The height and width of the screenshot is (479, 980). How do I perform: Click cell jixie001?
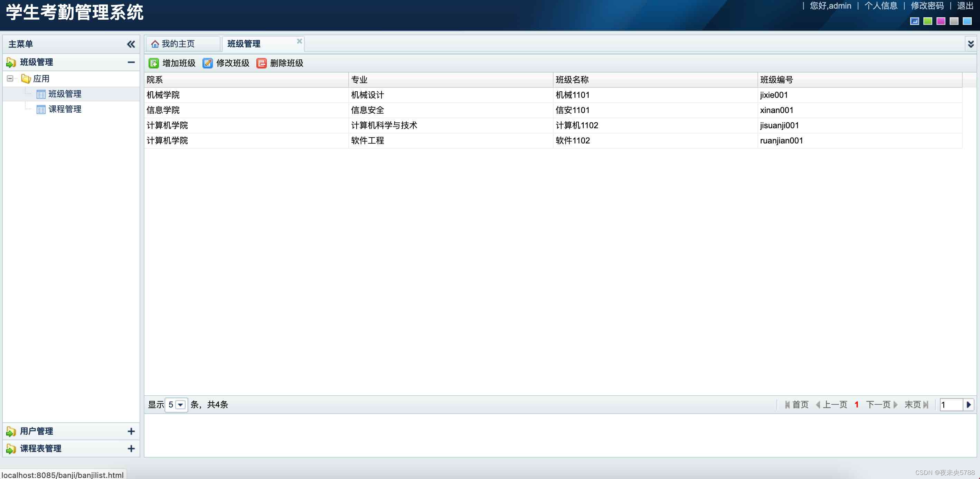pos(860,95)
